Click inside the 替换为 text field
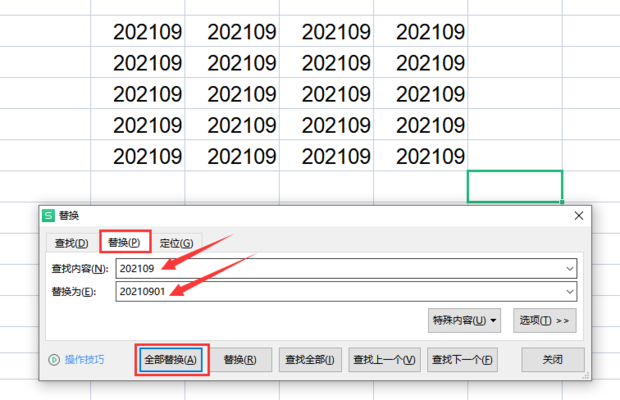The height and width of the screenshot is (400, 620). click(x=340, y=291)
